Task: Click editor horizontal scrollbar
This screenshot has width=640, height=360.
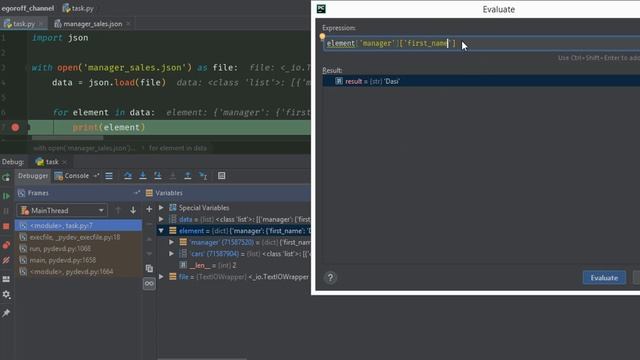Action: coord(67,138)
